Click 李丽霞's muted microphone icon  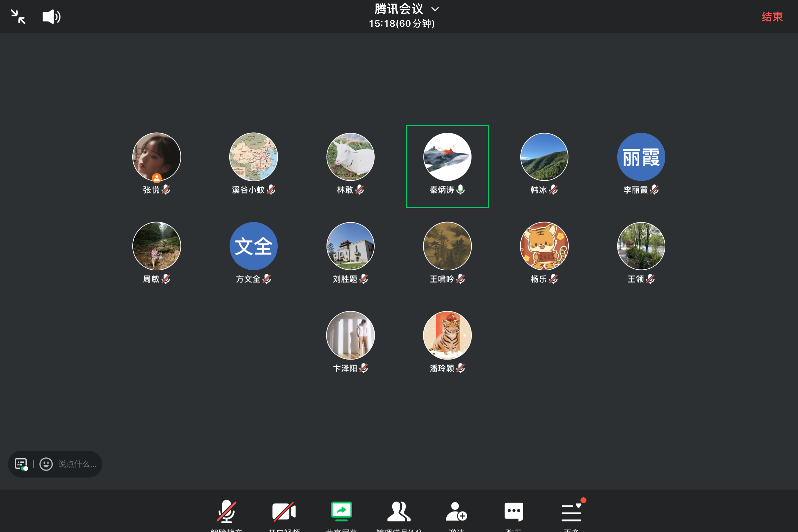[655, 190]
